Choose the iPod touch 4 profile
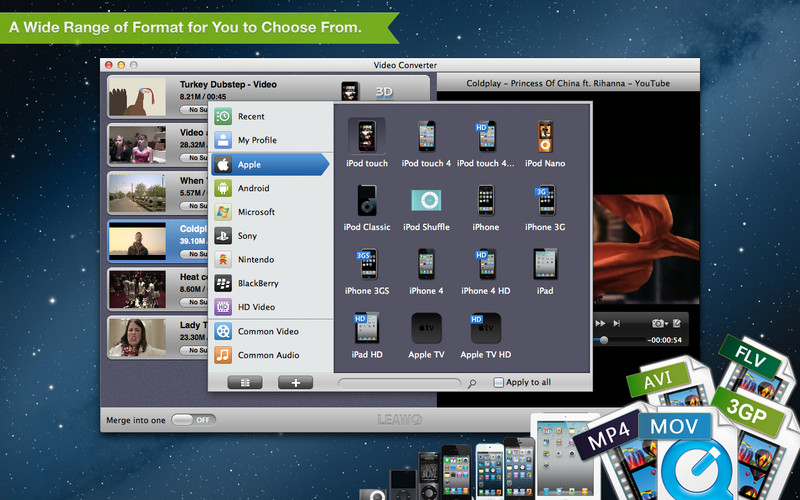 point(426,143)
